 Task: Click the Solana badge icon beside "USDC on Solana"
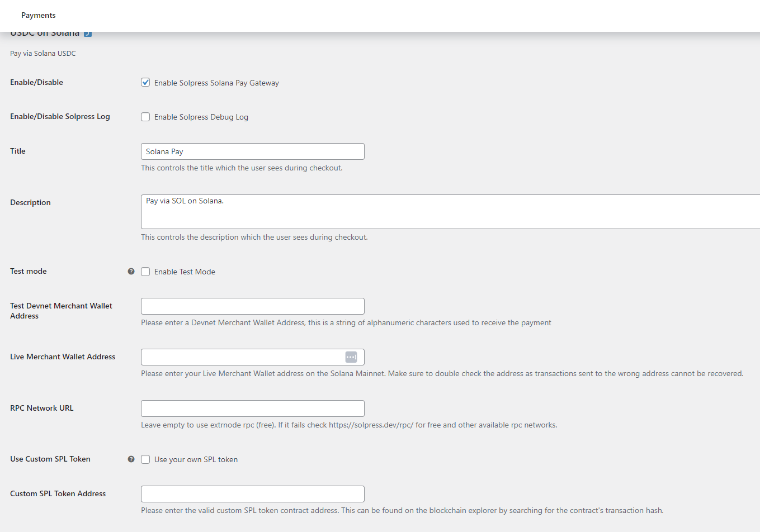(x=87, y=33)
